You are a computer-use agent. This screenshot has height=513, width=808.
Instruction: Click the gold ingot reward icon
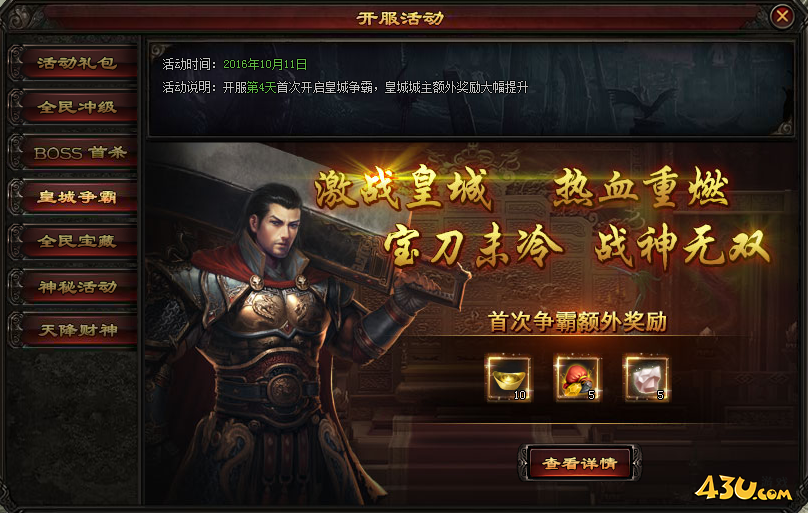point(509,379)
